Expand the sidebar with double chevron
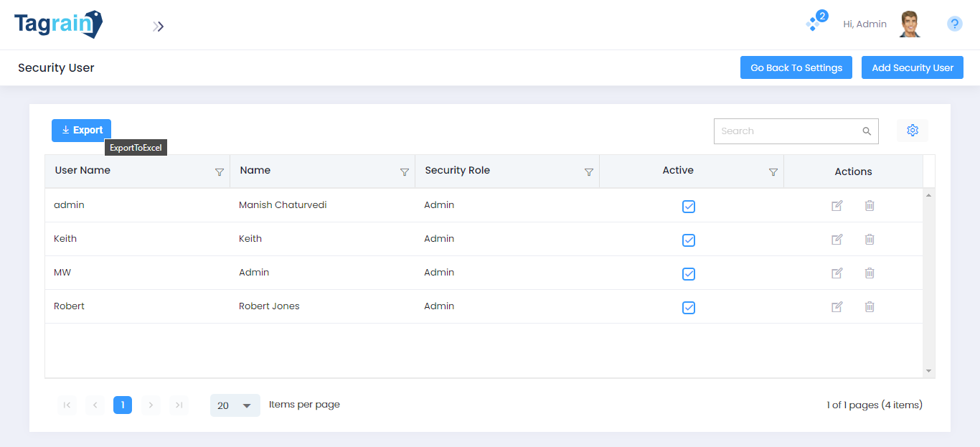980x447 pixels. [159, 27]
